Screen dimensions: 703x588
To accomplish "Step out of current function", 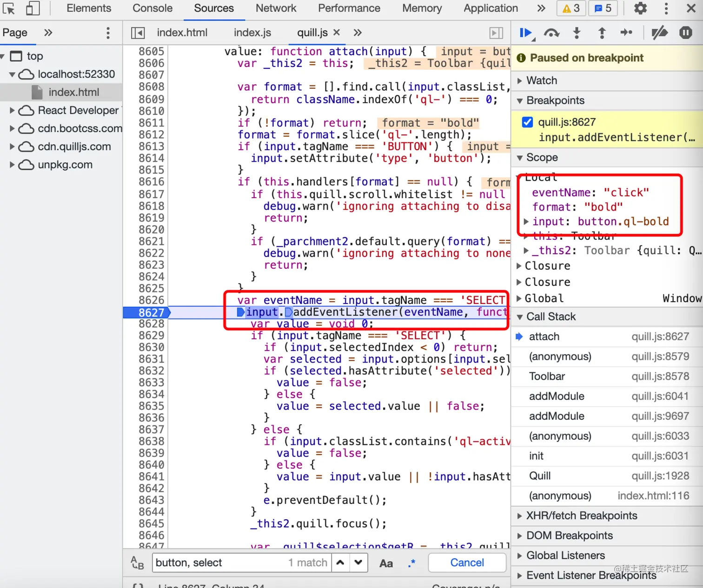I will click(602, 33).
